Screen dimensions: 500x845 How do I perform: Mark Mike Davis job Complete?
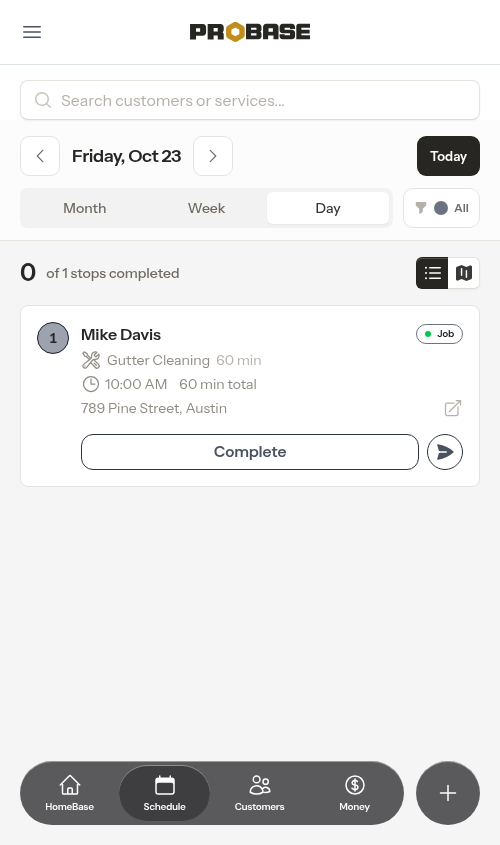pos(250,452)
